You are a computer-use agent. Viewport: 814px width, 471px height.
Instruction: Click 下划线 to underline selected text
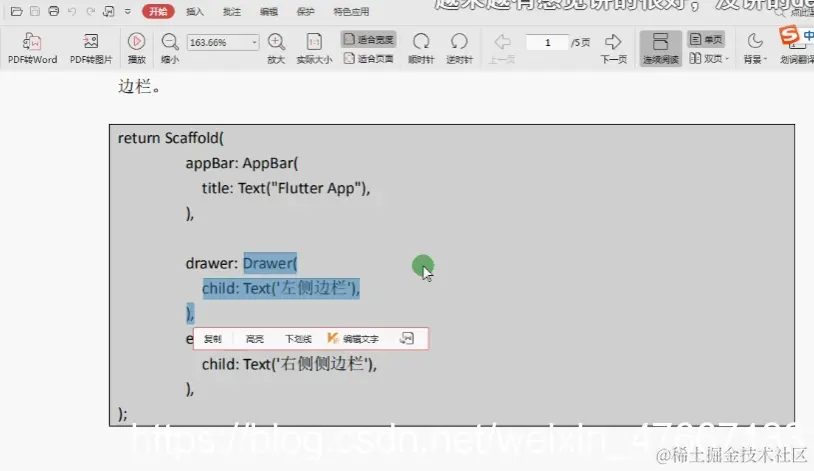point(298,339)
